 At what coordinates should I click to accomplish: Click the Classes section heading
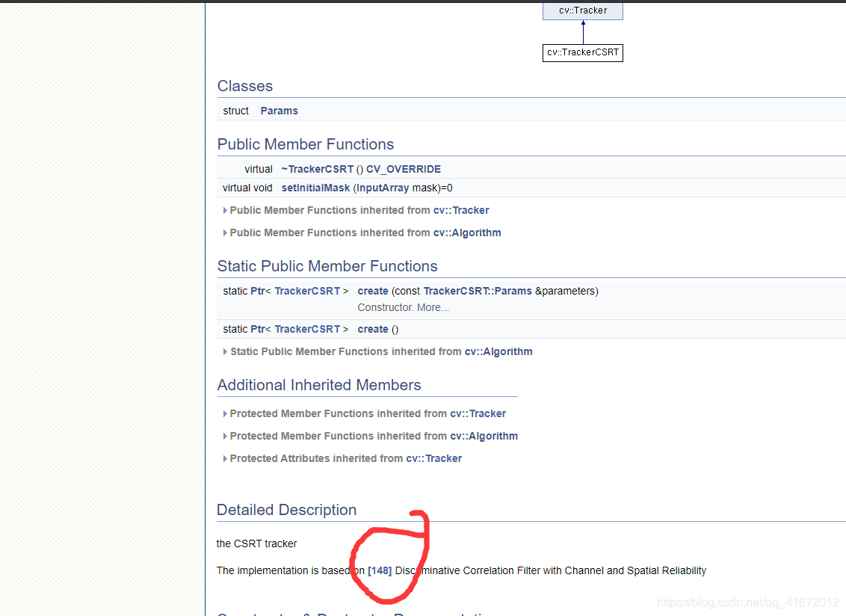point(245,86)
